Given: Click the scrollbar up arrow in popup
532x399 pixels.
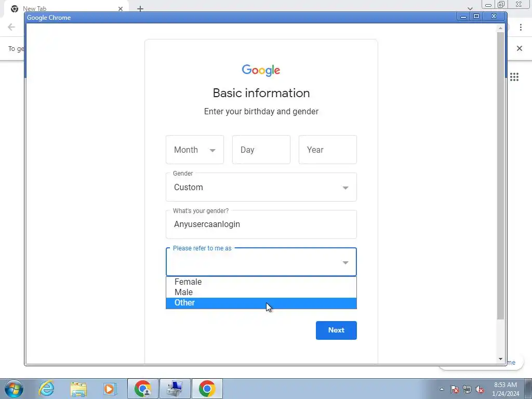Looking at the screenshot, I should pyautogui.click(x=500, y=28).
